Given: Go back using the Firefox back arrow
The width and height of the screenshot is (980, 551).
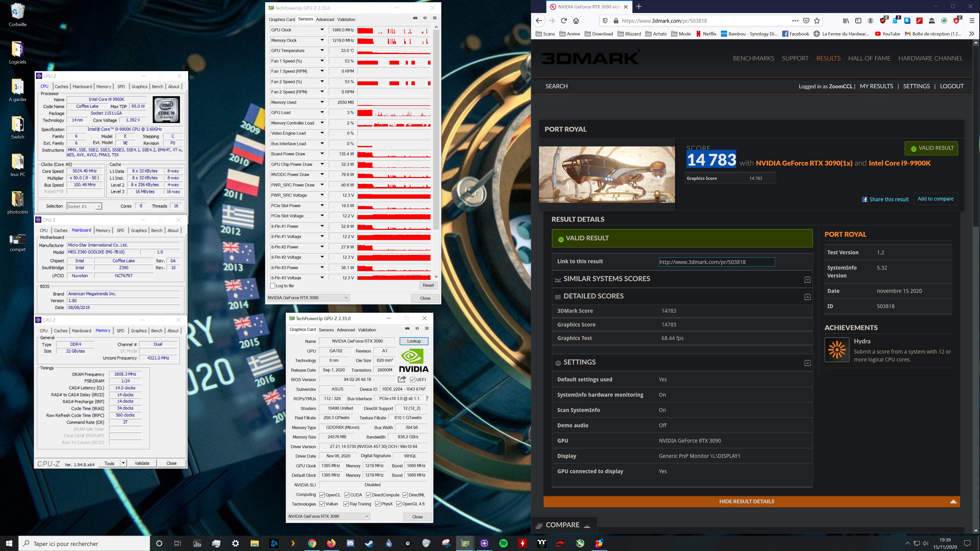Looking at the screenshot, I should click(x=539, y=20).
